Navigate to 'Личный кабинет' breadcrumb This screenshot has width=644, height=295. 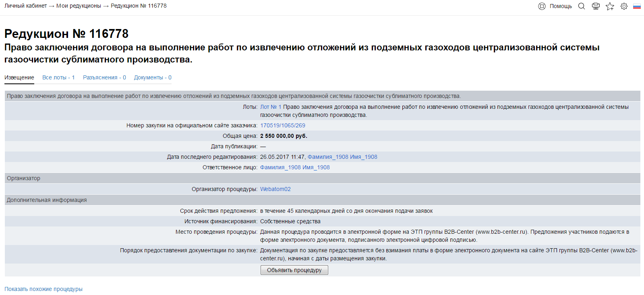click(x=25, y=6)
